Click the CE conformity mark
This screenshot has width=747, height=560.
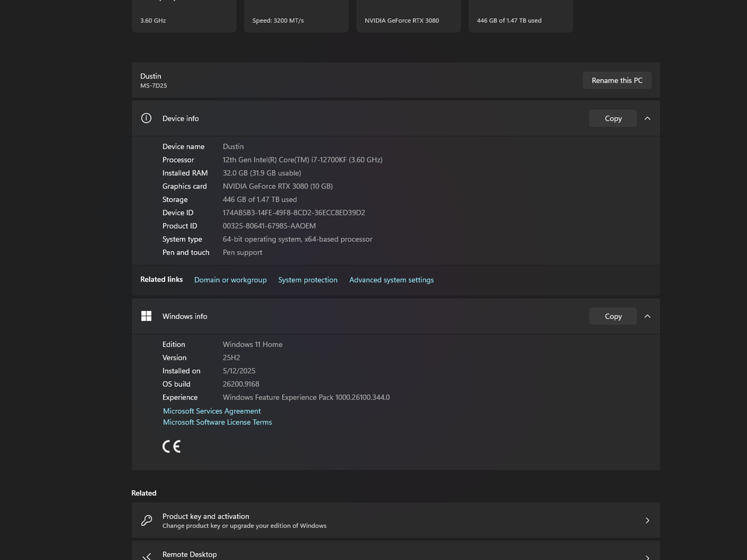pyautogui.click(x=171, y=446)
